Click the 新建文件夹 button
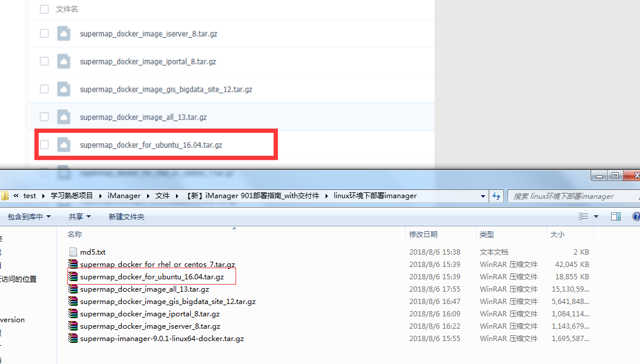 pos(127,217)
